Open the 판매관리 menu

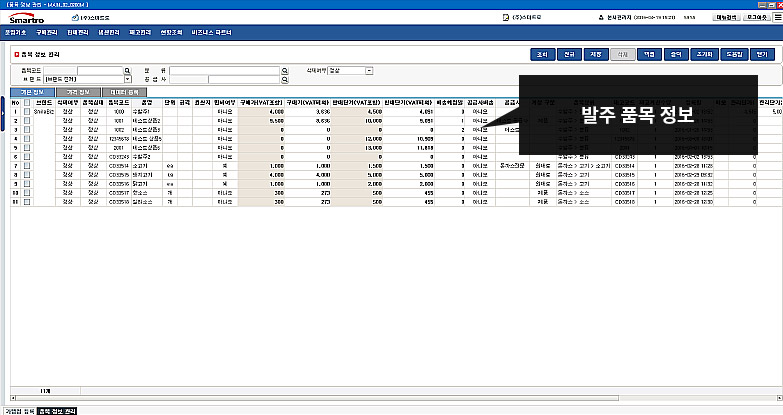77,32
